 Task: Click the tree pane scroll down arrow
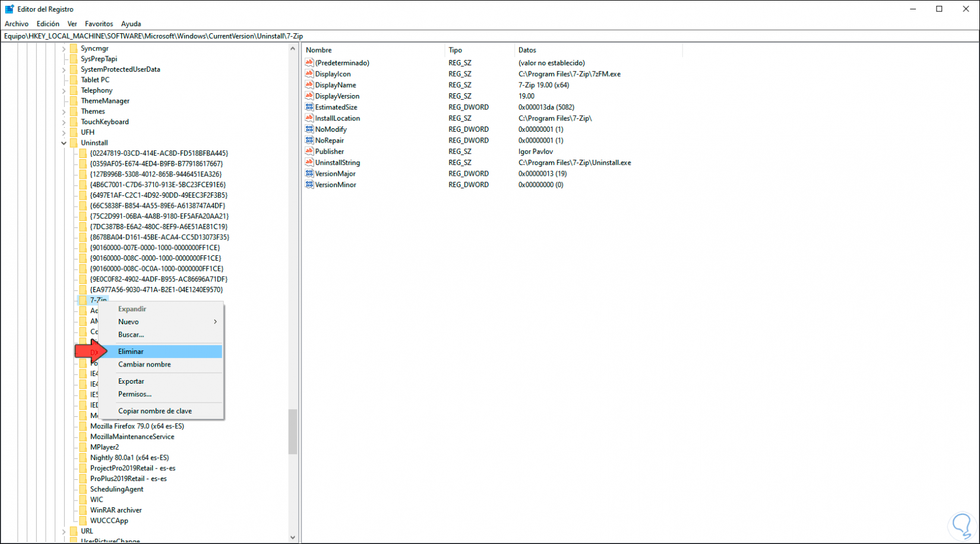[x=293, y=537]
